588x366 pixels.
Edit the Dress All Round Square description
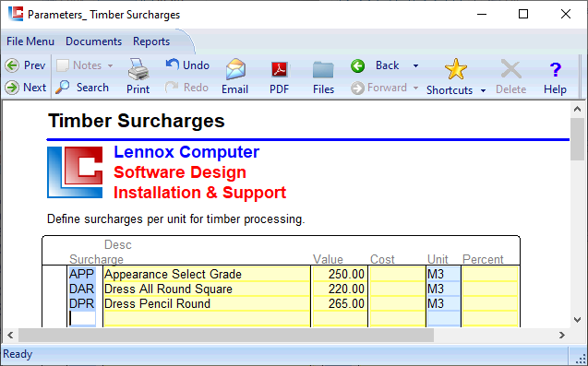207,289
